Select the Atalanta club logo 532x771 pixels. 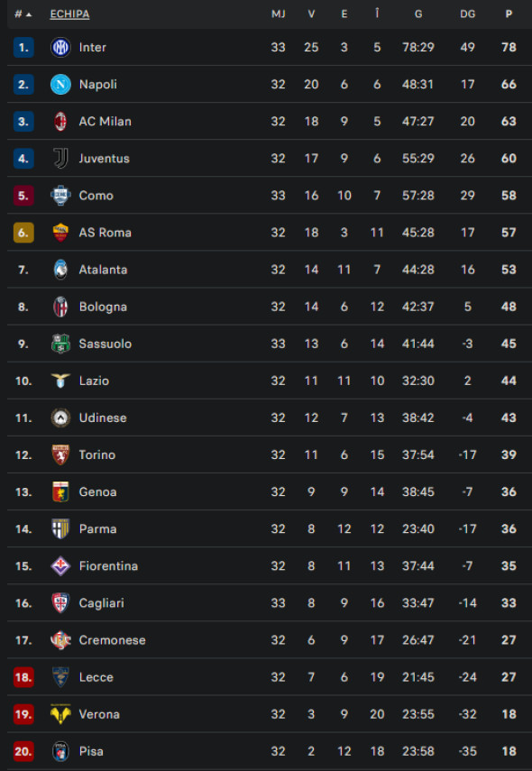pyautogui.click(x=60, y=269)
